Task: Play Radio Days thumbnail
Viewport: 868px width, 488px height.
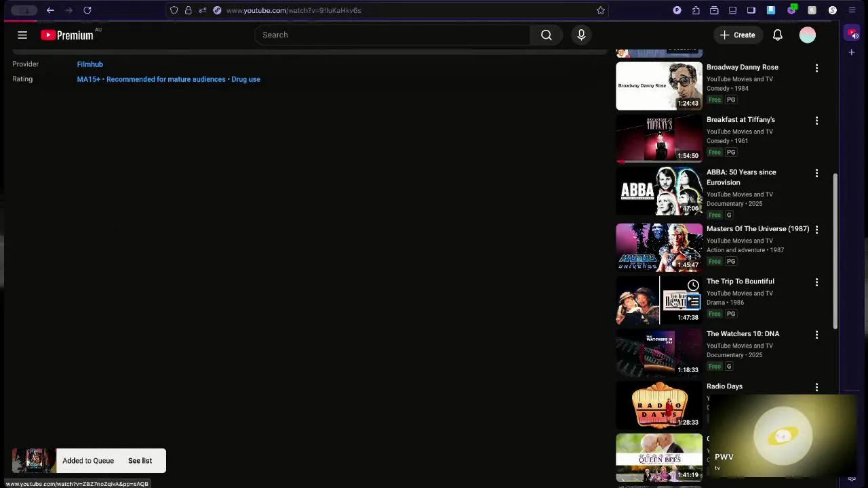Action: [659, 405]
